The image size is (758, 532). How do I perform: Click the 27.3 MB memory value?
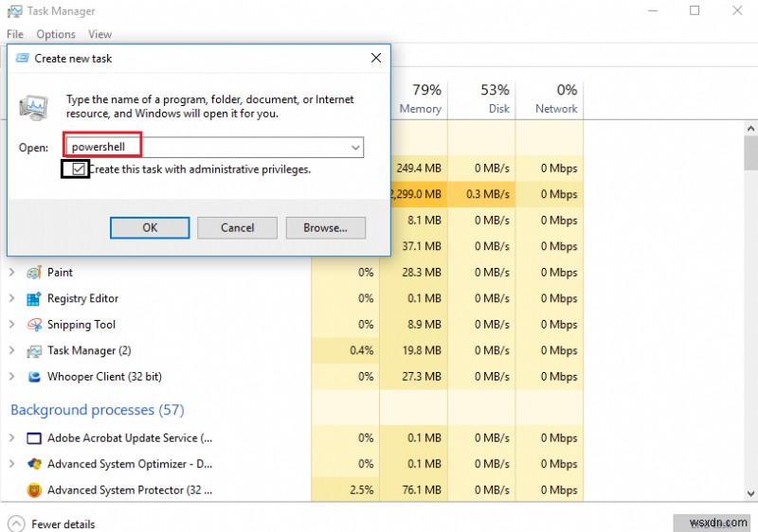[x=422, y=377]
